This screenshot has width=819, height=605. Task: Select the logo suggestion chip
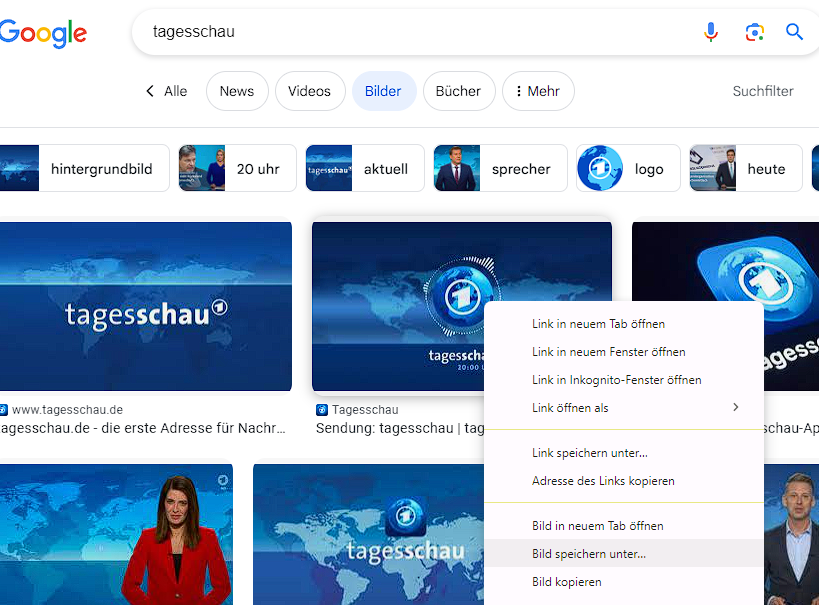pyautogui.click(x=628, y=169)
